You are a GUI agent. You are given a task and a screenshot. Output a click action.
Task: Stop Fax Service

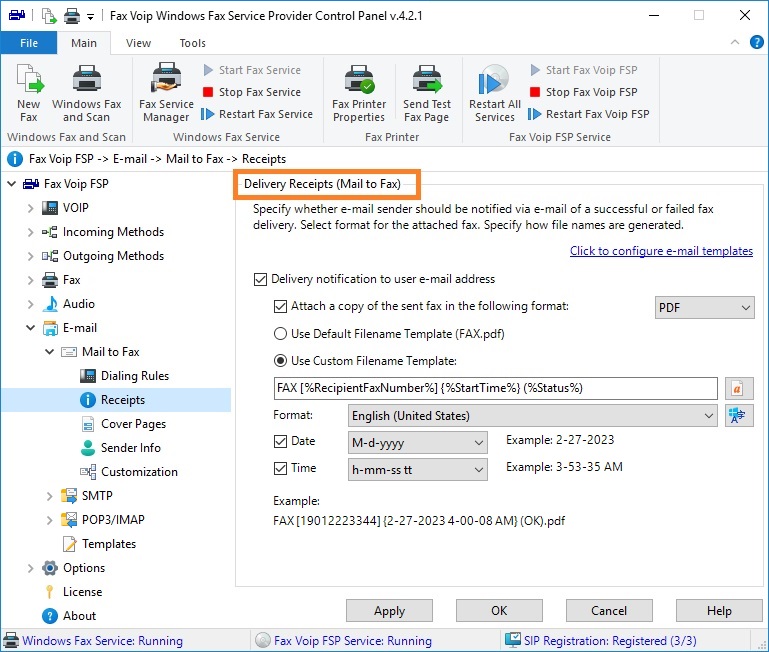coord(251,92)
